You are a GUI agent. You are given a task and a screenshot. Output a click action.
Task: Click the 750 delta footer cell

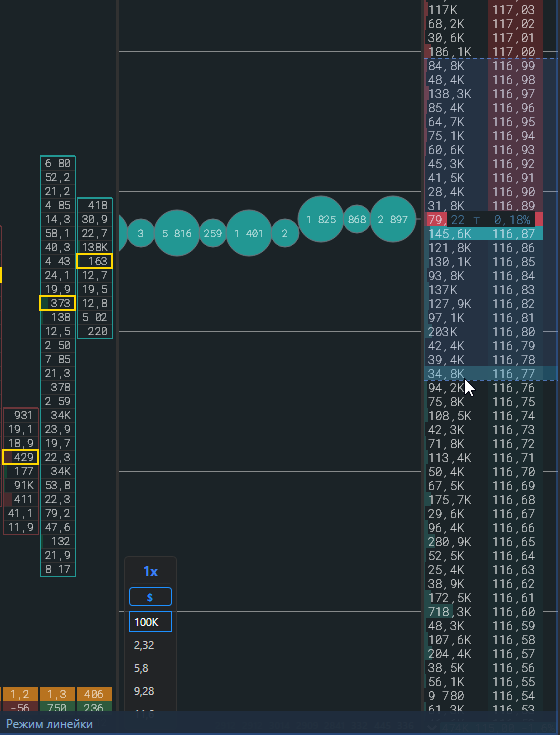pyautogui.click(x=58, y=707)
